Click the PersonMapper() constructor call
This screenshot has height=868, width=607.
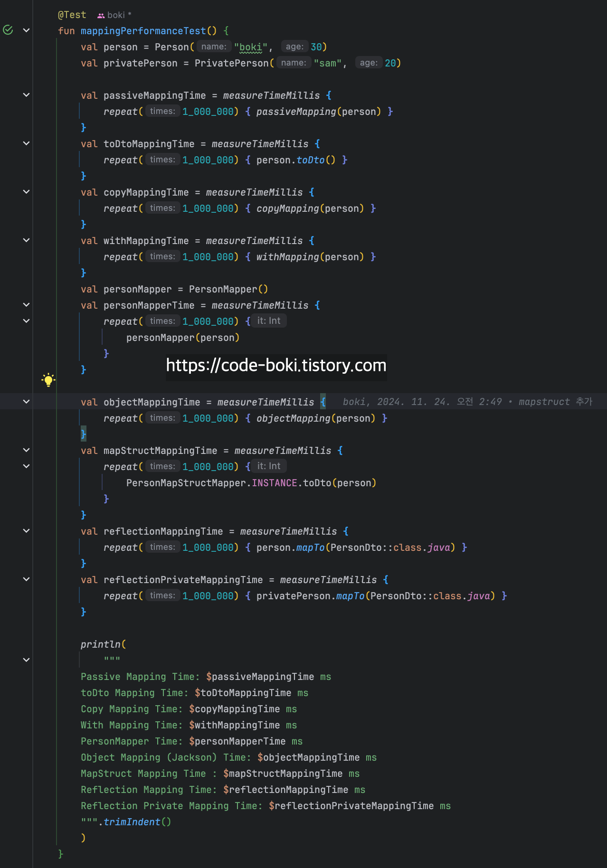coord(228,289)
